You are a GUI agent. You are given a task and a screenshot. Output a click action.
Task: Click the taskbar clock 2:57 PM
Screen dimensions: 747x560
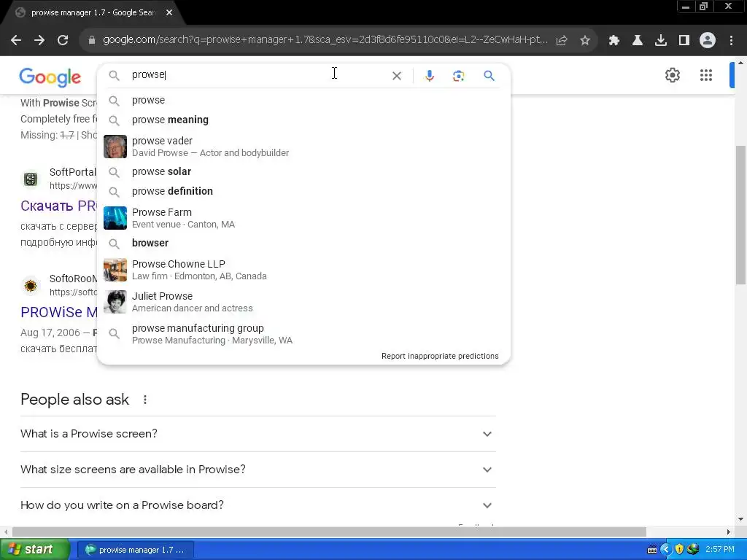click(x=719, y=550)
